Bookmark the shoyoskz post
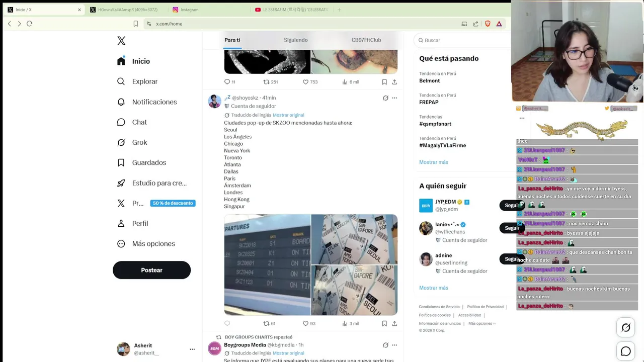 click(x=384, y=323)
